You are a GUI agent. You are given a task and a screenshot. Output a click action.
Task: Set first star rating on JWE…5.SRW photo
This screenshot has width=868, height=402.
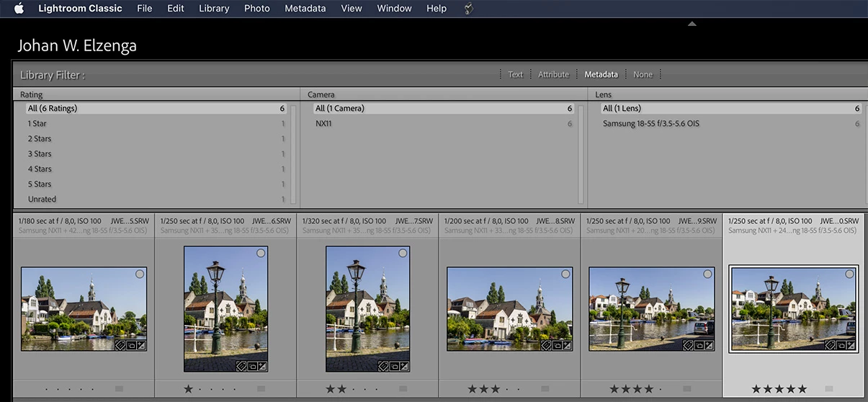(47, 389)
